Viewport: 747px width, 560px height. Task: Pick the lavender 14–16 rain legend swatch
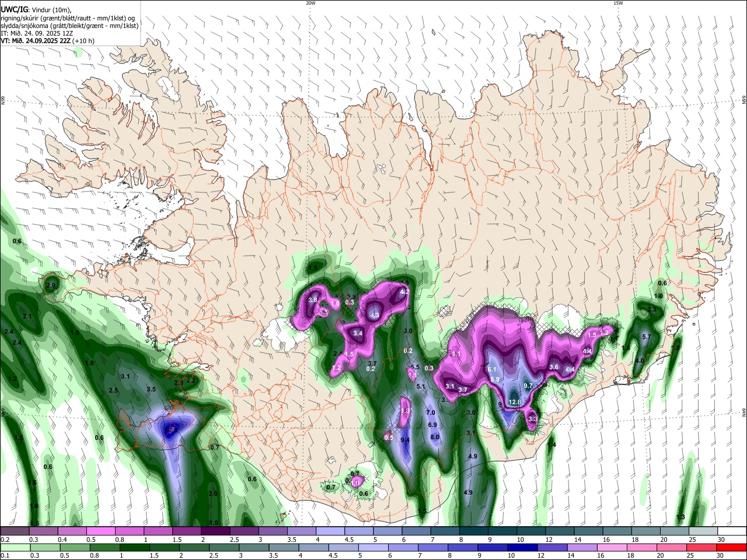(581, 547)
